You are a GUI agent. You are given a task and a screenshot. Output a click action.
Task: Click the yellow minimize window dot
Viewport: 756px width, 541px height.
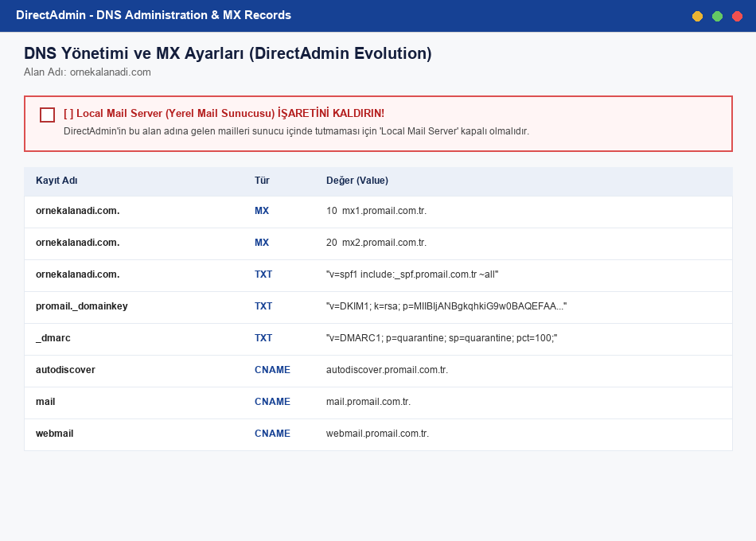(x=697, y=17)
